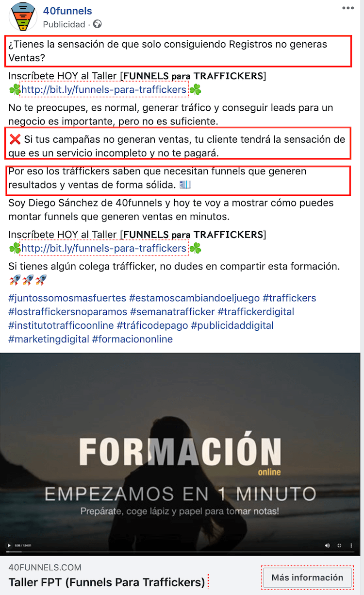Viewport: 364px width, 595px height.
Task: Click the #juntossomosmasfuertes hashtag
Action: pos(67,298)
